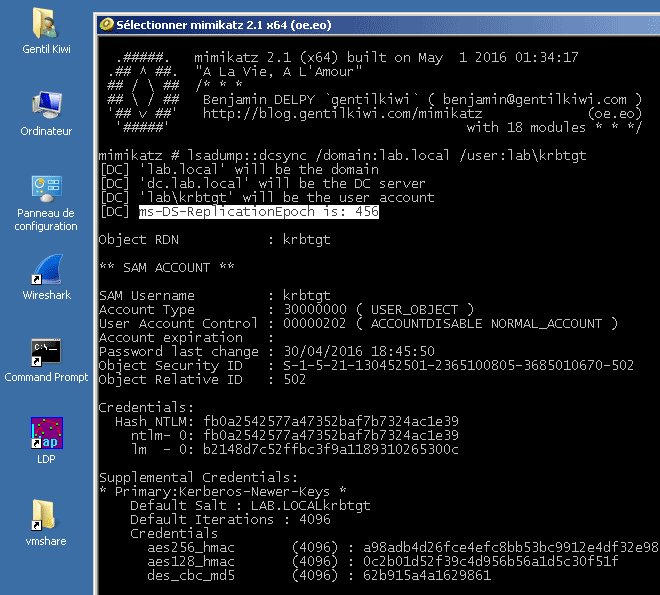Click Password last change date value
Image resolution: width=660 pixels, height=595 pixels.
click(x=359, y=351)
